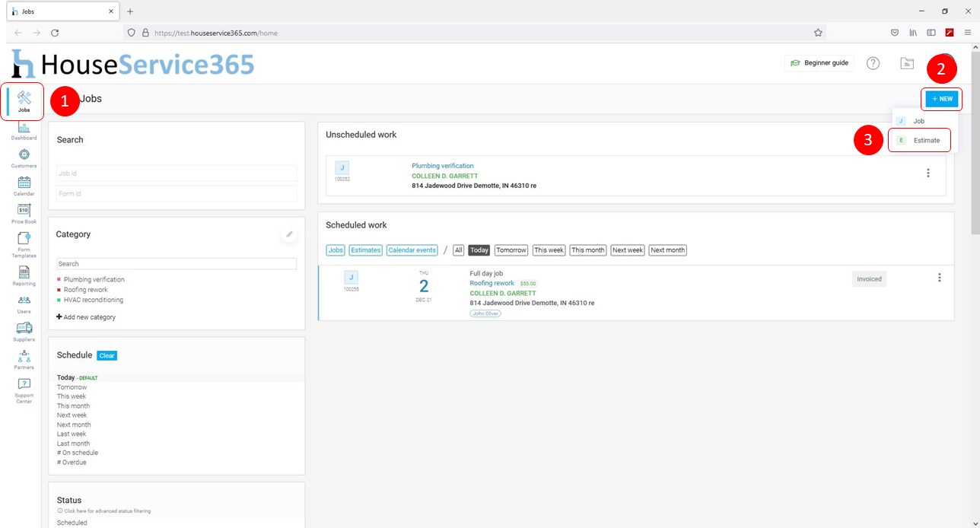Open the + NEW dropdown button
The image size is (980, 528).
pyautogui.click(x=942, y=99)
